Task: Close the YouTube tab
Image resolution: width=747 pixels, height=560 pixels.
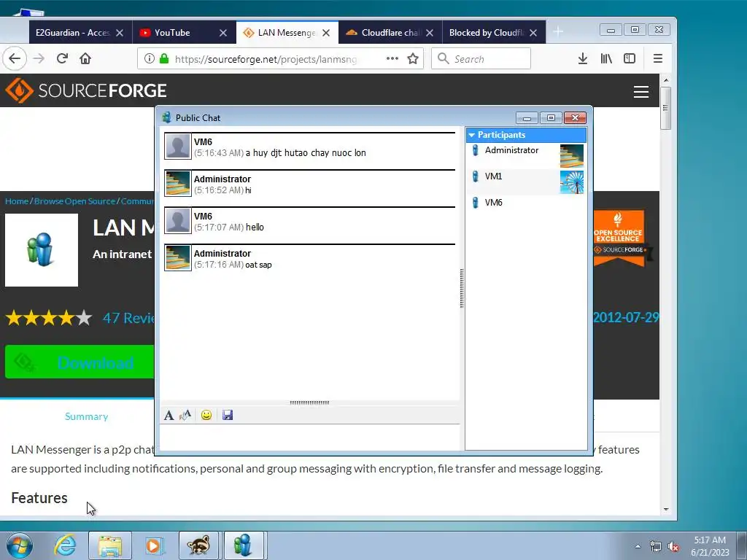Action: [x=223, y=33]
